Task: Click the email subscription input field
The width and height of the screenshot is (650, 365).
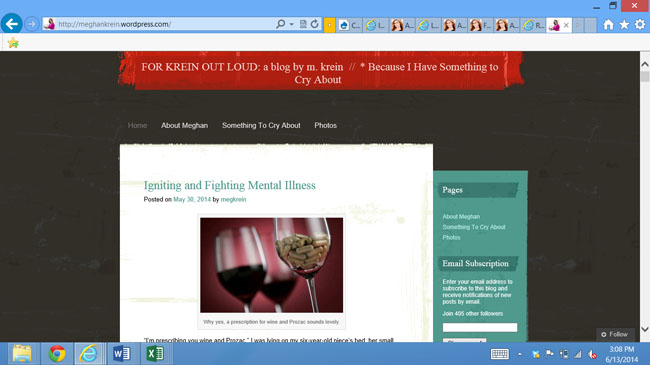Action: [x=480, y=327]
